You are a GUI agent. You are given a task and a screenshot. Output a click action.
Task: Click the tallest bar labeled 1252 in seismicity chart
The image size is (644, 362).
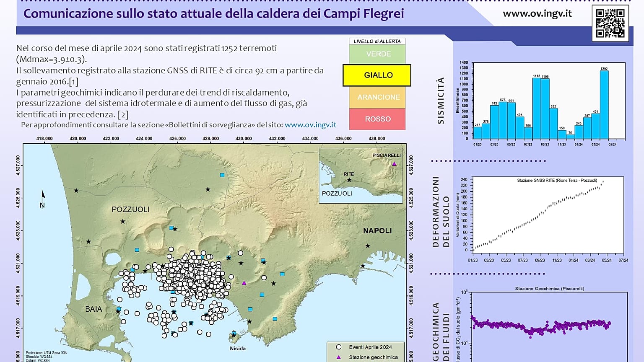tap(604, 105)
